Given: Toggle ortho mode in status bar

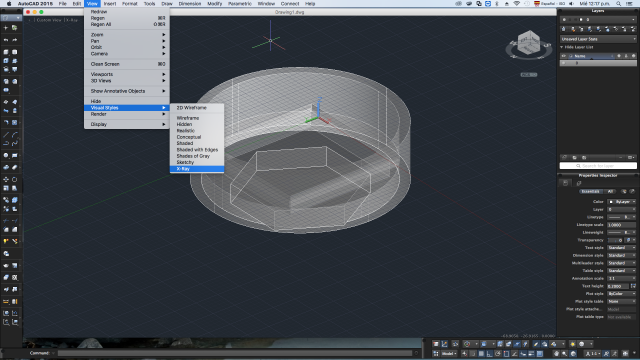Looking at the screenshot, I should [x=489, y=354].
